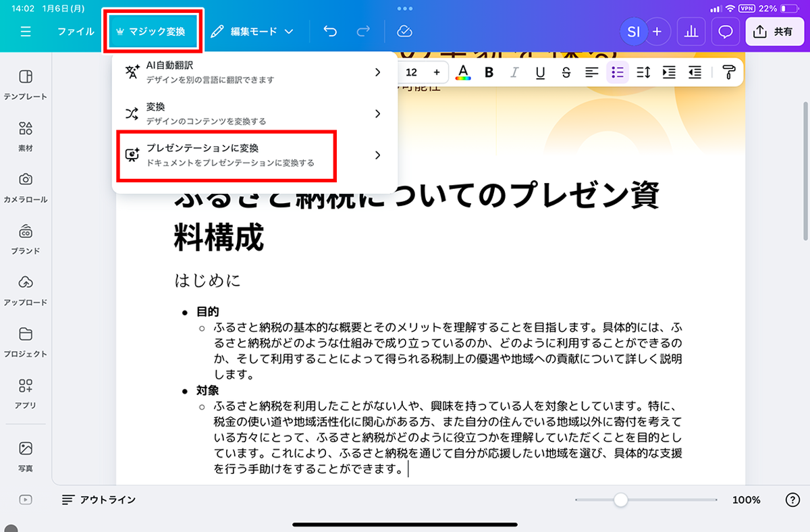Click the font size field showing 12
The height and width of the screenshot is (532, 810).
411,72
